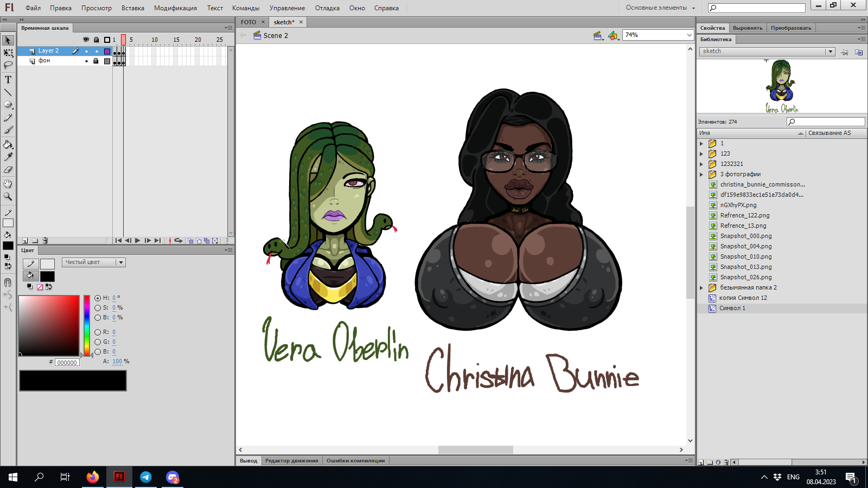Toggle onion skin in timeline
Viewport: 868px width, 488px height.
[190, 241]
